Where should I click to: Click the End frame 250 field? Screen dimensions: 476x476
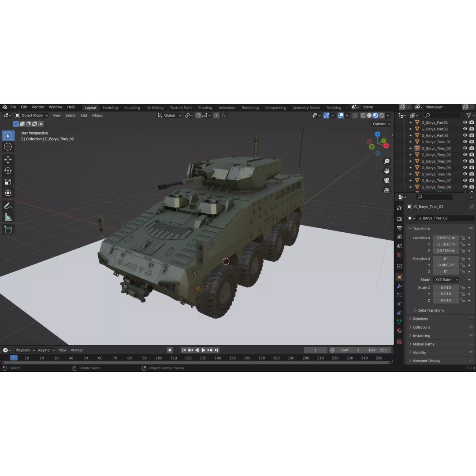(378, 350)
